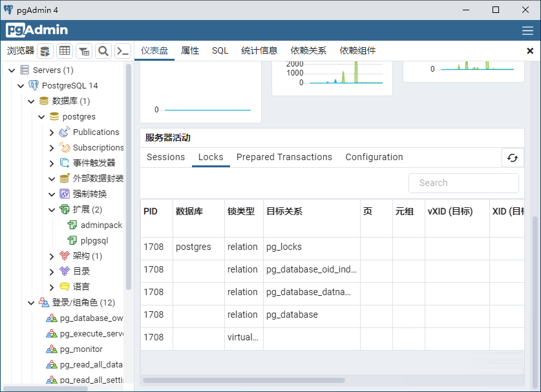Switch to the 仪表盘 tab

pyautogui.click(x=154, y=50)
